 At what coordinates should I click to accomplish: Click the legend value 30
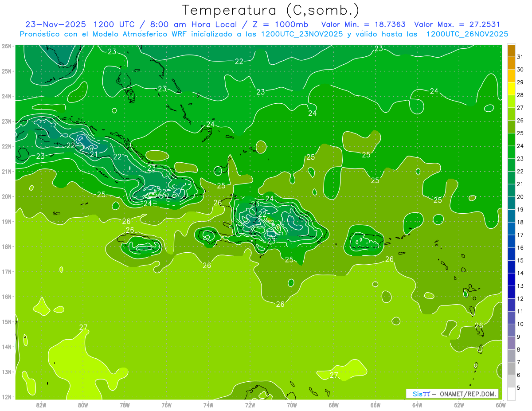coord(520,70)
